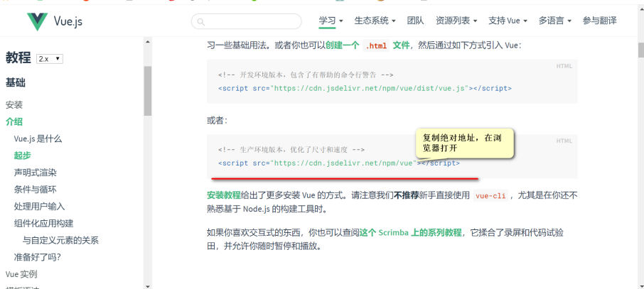Viewport: 644px width, 289px height.
Task: Jump to 声明式渲染 section
Action: (x=36, y=173)
